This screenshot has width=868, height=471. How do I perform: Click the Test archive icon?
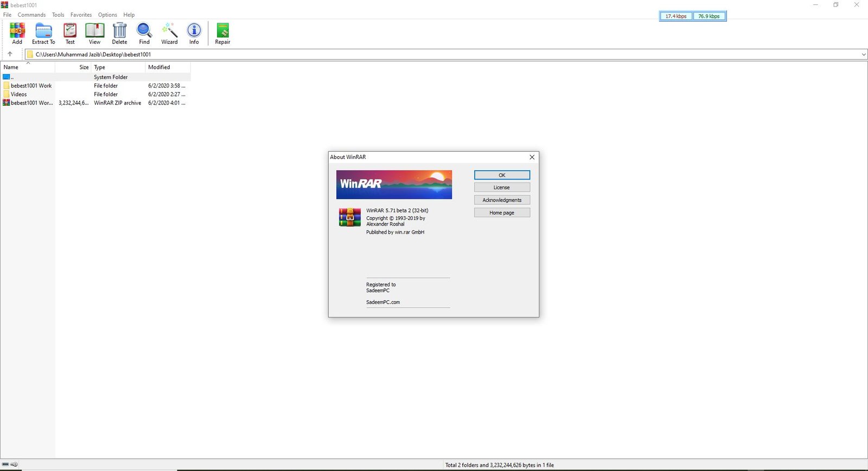pyautogui.click(x=70, y=34)
